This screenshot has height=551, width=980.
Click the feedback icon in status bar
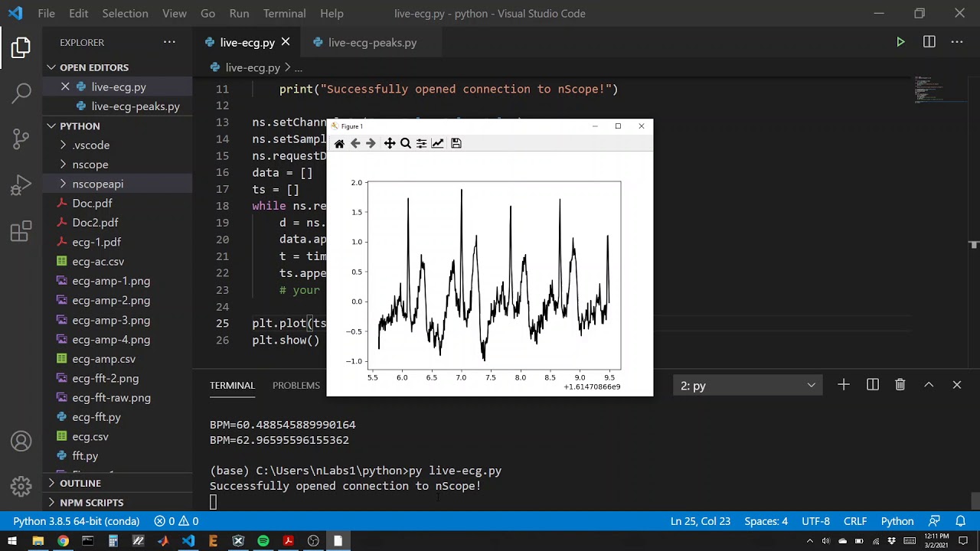point(934,521)
